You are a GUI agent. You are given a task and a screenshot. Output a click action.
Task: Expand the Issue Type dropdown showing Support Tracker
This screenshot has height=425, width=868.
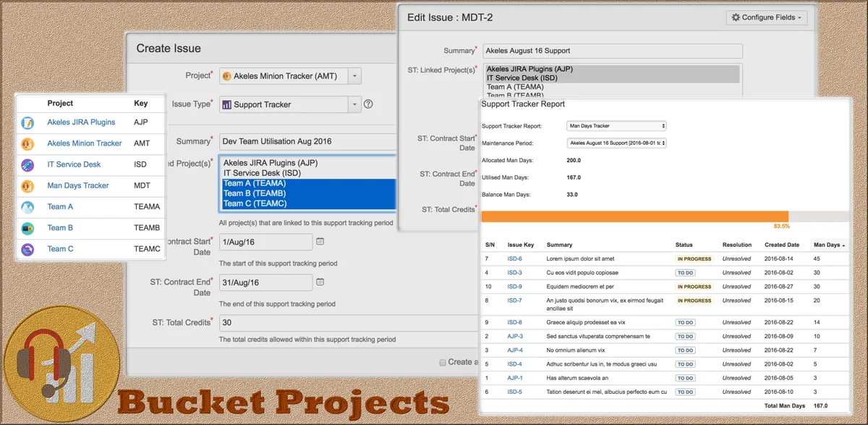point(290,104)
